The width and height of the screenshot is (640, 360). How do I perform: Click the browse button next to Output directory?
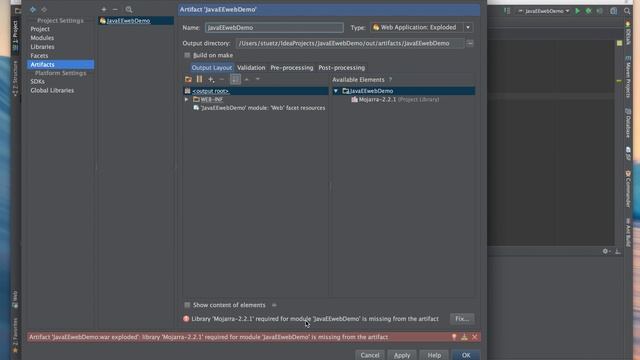point(470,43)
